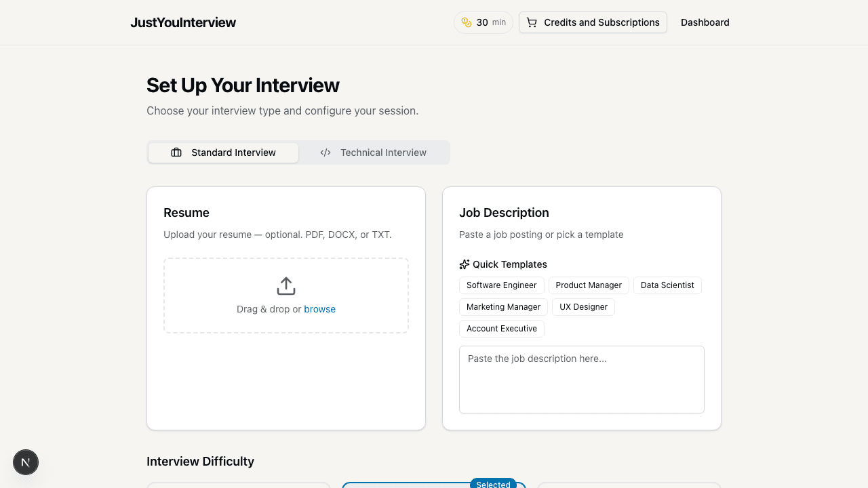The height and width of the screenshot is (488, 868).
Task: Click the briefcase icon on Standard Interview
Action: coord(176,152)
